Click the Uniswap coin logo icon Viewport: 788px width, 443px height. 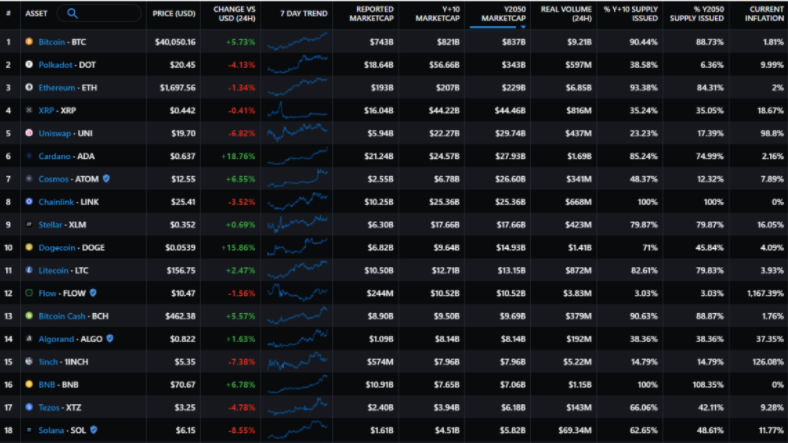29,133
